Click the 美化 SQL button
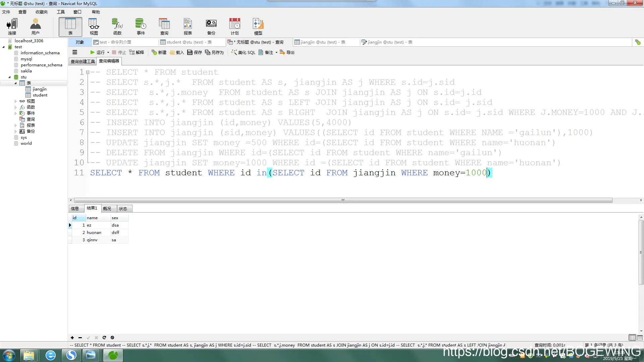 [244, 52]
